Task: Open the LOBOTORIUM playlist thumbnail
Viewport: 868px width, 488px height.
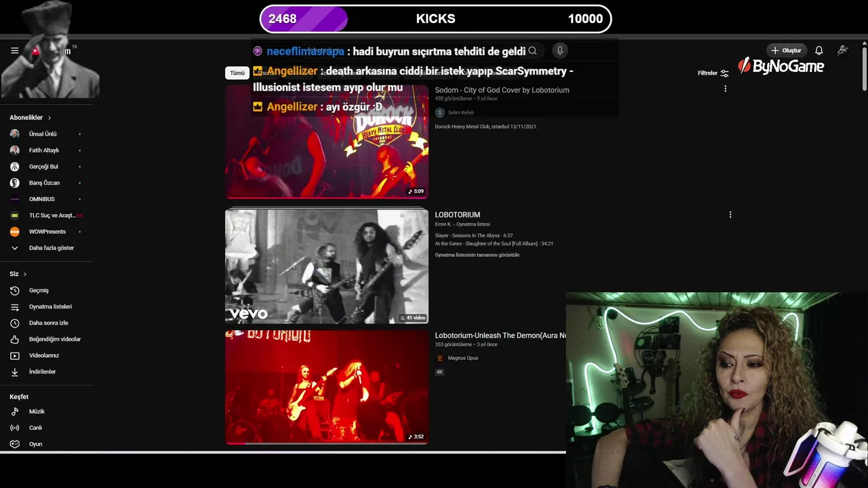Action: [x=327, y=266]
